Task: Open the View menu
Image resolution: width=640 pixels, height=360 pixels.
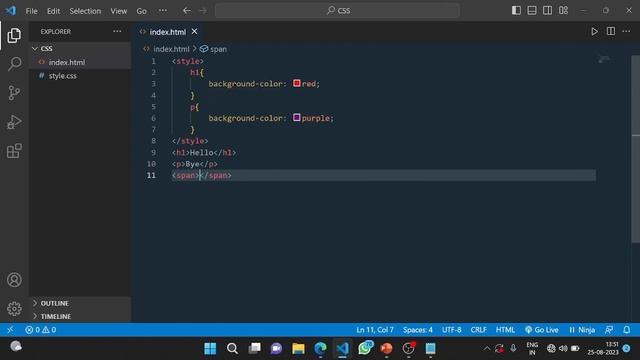Action: (118, 11)
